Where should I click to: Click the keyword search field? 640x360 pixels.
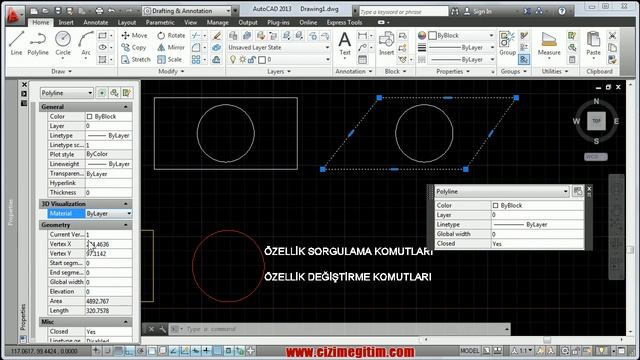coord(403,12)
